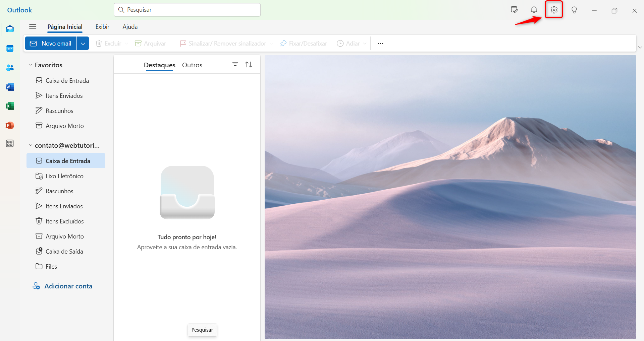
Task: Switch to the Outros inbox tab
Action: click(x=192, y=65)
